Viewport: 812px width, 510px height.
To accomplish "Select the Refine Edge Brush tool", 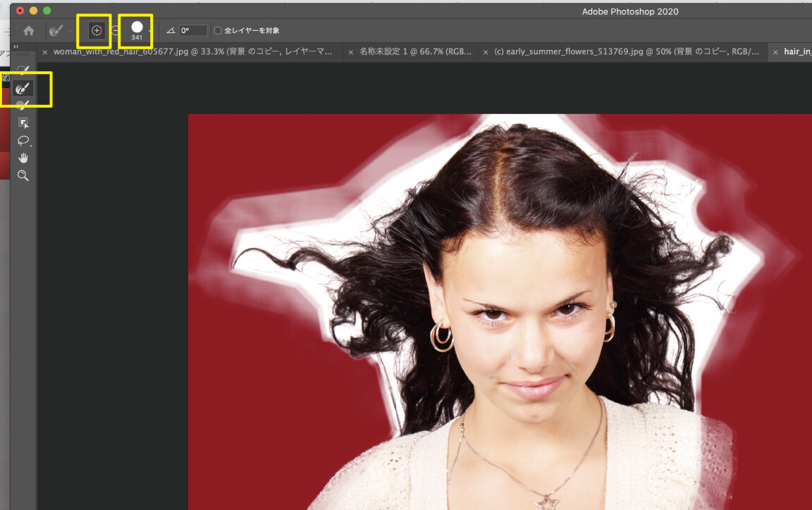I will click(23, 89).
